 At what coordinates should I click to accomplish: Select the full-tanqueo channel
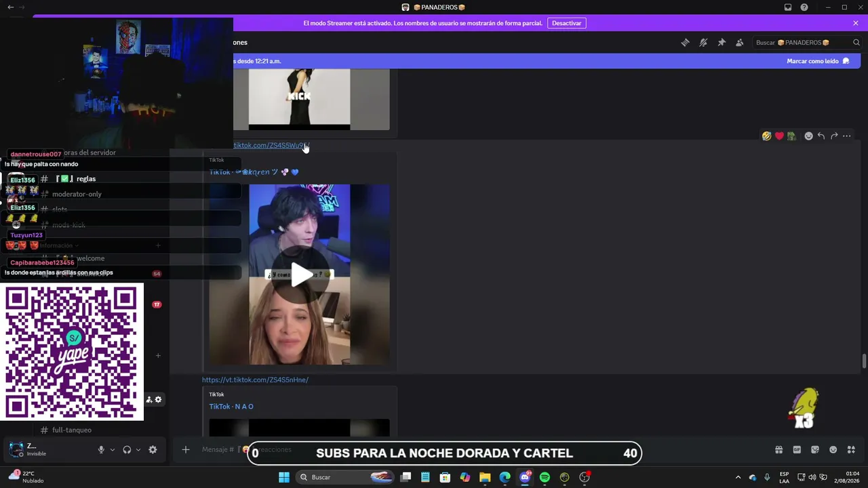[72, 430]
